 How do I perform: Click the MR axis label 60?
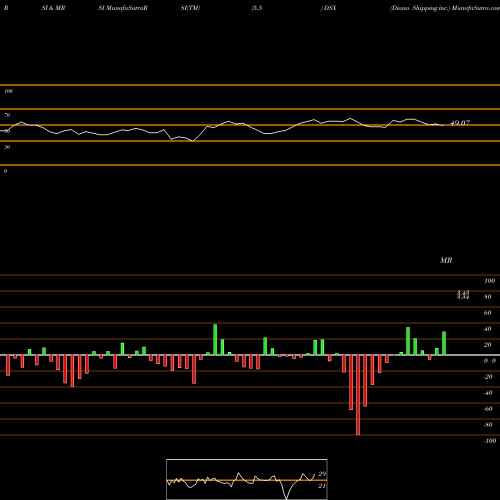point(488,313)
